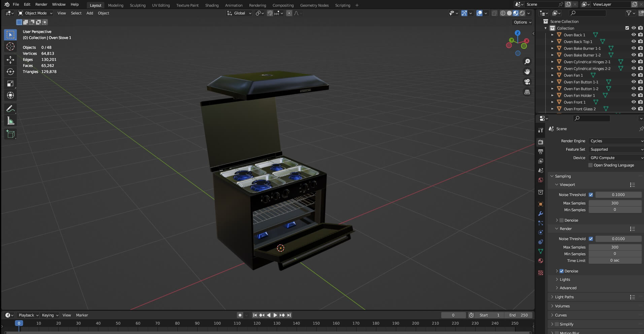Select the Move tool

click(10, 60)
